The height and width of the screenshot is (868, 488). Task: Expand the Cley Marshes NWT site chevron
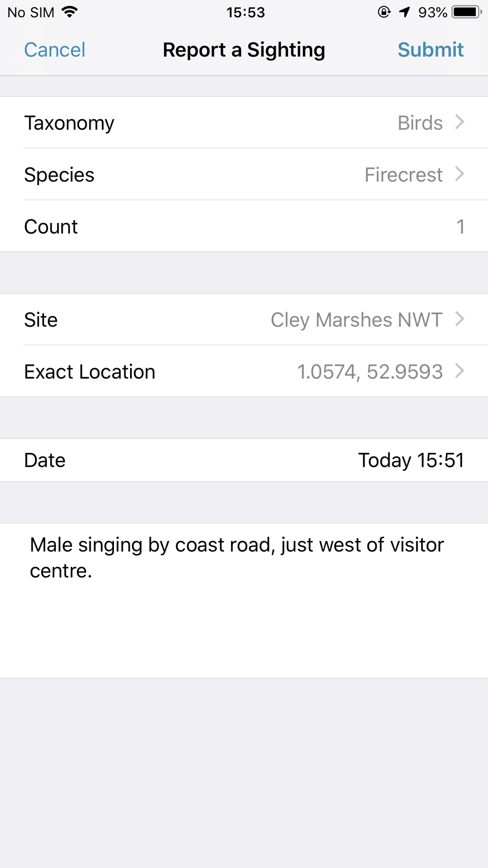[460, 319]
